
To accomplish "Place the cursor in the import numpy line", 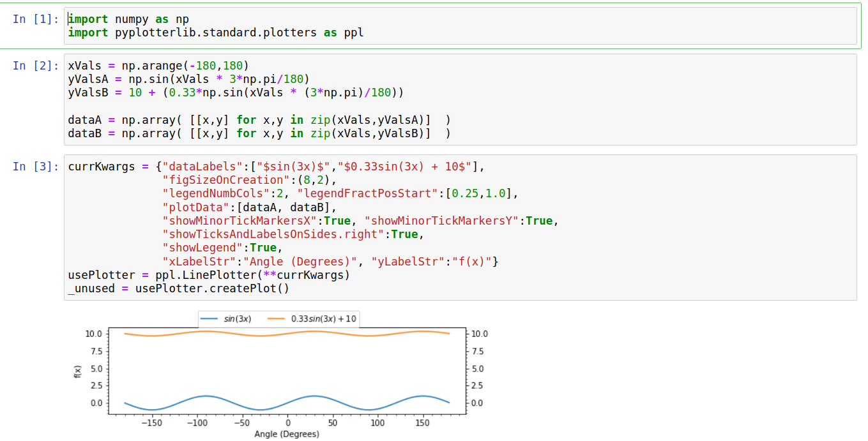I will point(128,19).
